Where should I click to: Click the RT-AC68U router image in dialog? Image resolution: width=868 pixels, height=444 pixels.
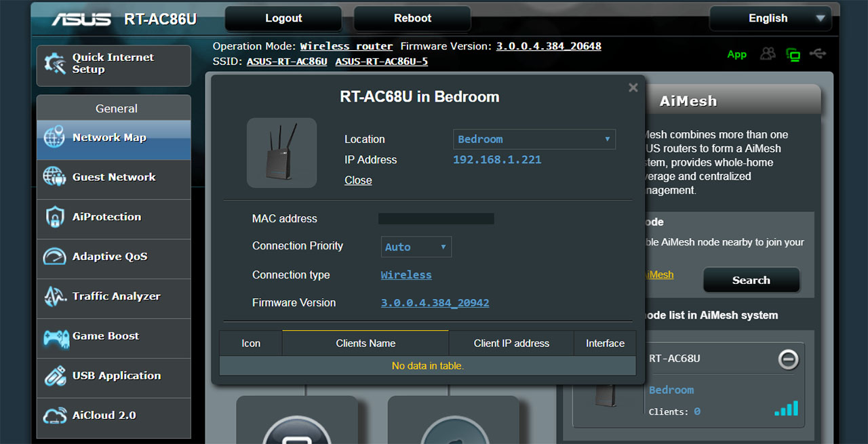point(282,153)
